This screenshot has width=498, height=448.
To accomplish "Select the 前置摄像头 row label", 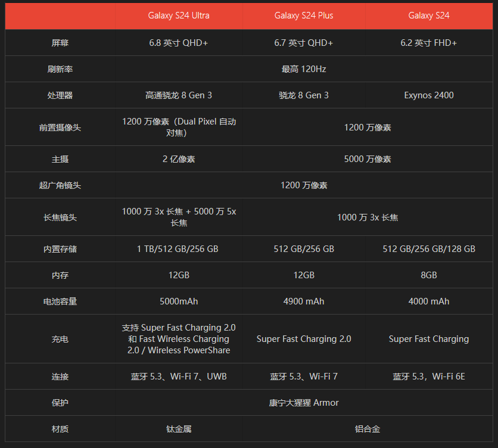I will click(60, 127).
